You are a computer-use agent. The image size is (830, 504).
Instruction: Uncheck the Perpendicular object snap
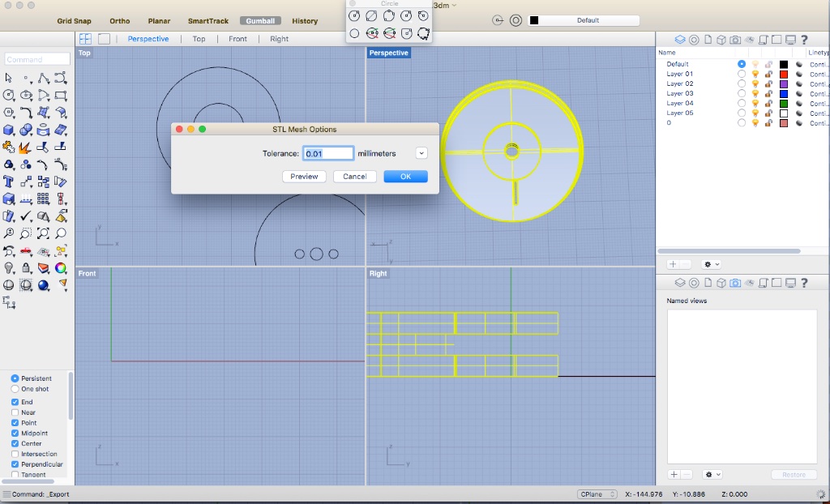click(15, 464)
